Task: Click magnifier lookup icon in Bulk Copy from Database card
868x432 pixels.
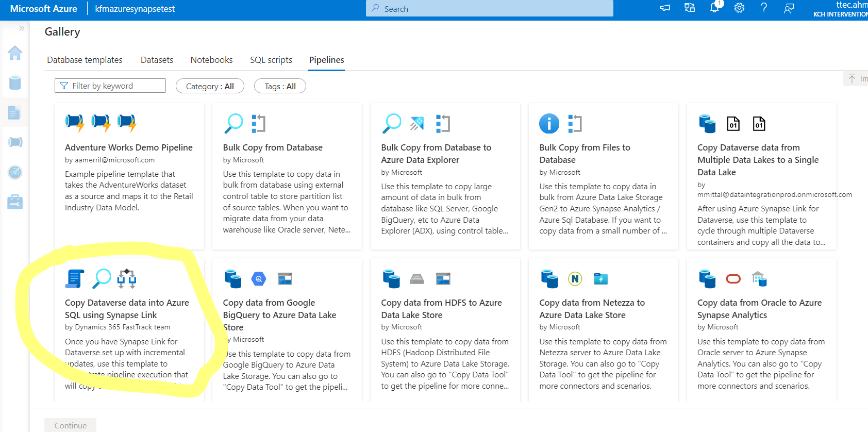Action: click(x=233, y=123)
